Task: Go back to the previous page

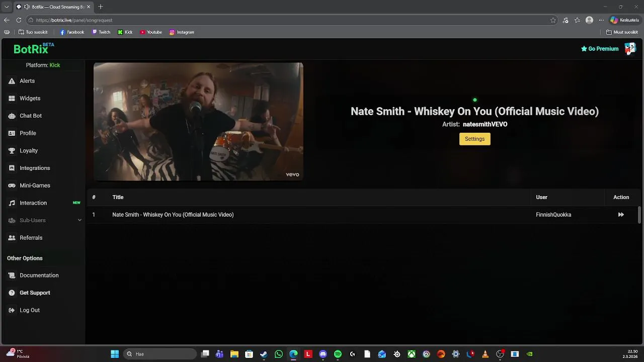Action: pos(7,20)
